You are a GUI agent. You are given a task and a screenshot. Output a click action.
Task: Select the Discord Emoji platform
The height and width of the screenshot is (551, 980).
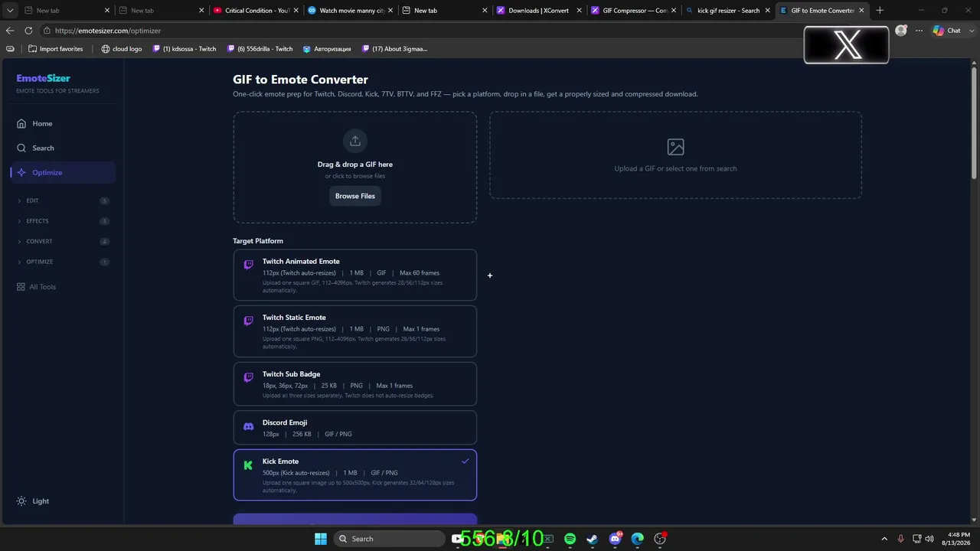(x=354, y=427)
